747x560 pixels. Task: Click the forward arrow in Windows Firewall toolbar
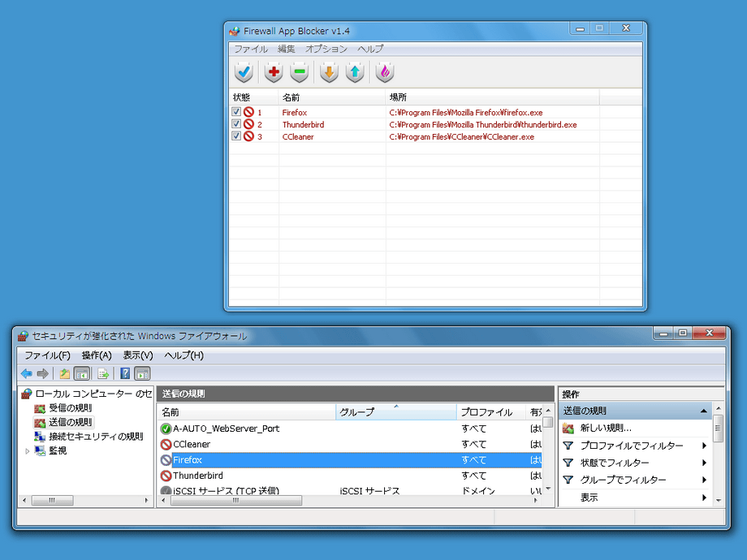pos(43,374)
